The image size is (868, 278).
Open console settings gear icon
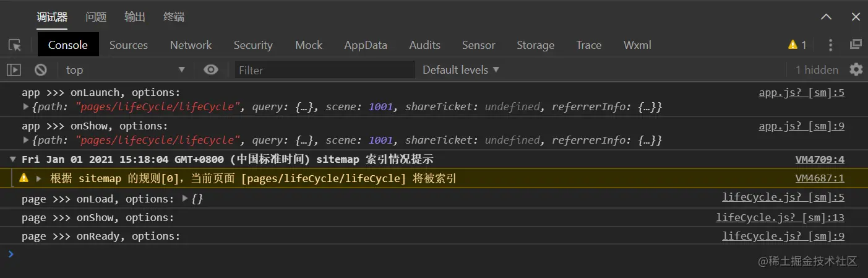tap(856, 69)
